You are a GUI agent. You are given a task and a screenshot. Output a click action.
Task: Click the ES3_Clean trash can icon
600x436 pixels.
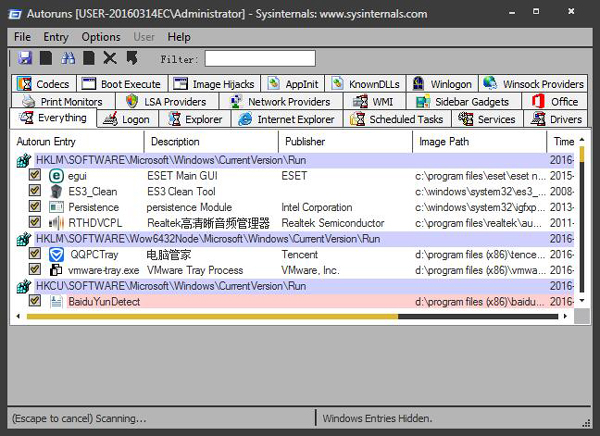click(x=56, y=191)
